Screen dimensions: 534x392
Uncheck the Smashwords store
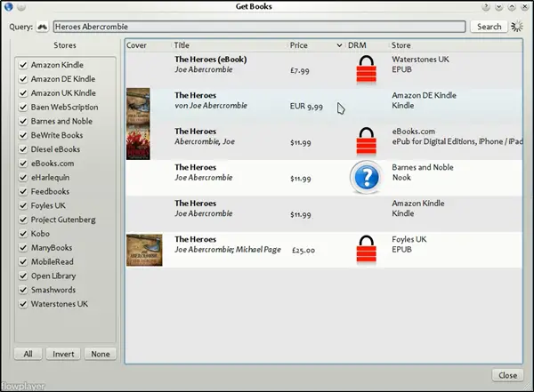[23, 290]
